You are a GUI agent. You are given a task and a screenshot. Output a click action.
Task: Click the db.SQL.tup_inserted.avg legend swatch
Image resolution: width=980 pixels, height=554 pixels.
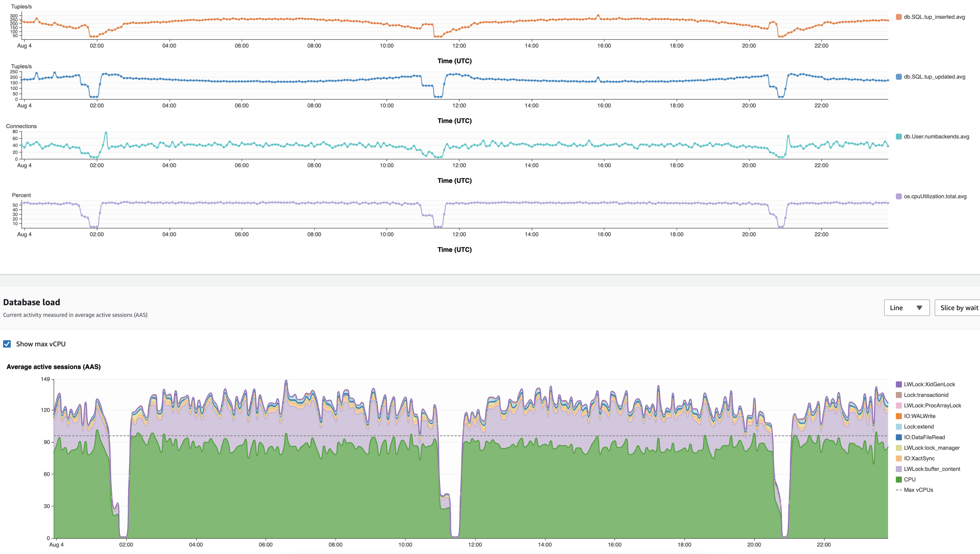(x=898, y=17)
